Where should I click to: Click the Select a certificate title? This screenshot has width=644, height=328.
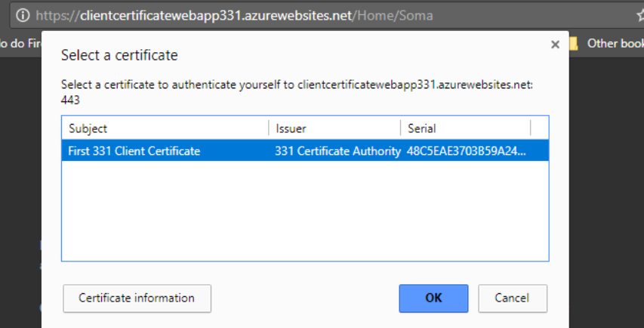pos(119,55)
